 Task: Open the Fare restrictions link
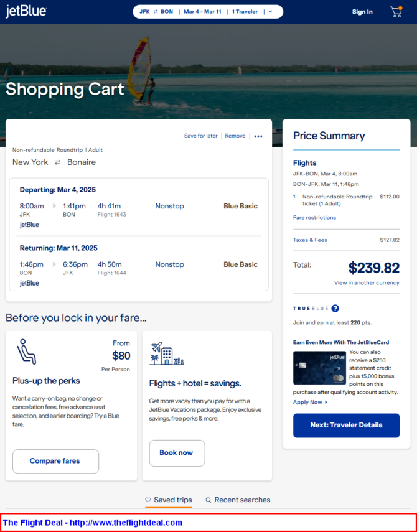pos(314,218)
